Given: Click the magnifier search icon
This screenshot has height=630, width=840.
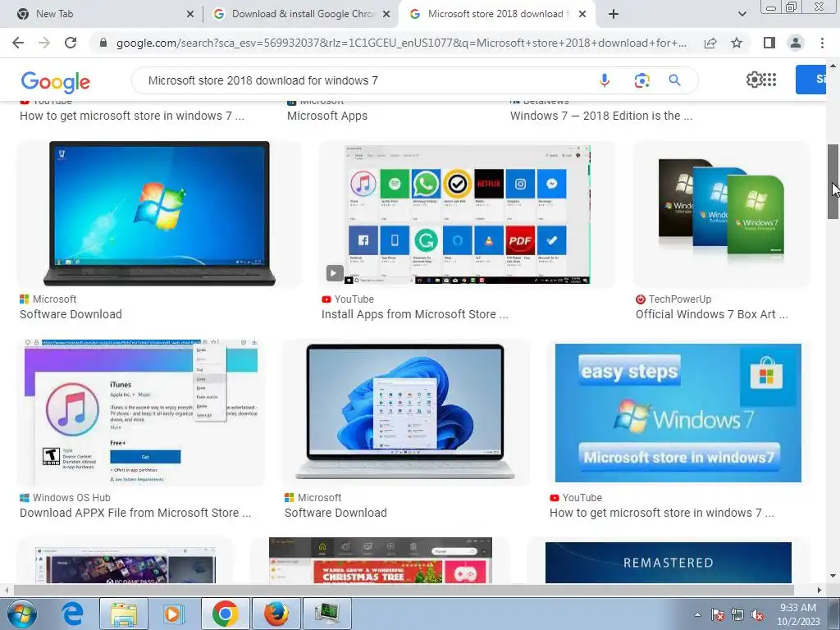Looking at the screenshot, I should [674, 80].
